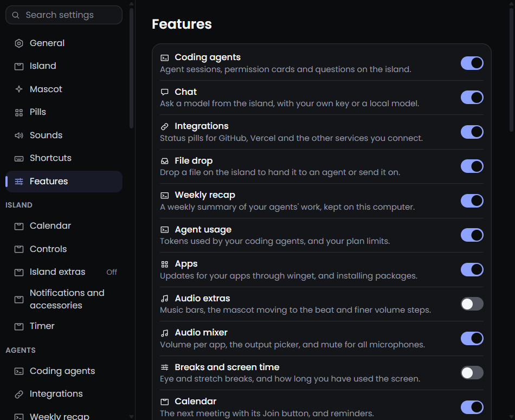515x420 pixels.
Task: Click the Notifications and accessories icon
Action: click(x=19, y=299)
